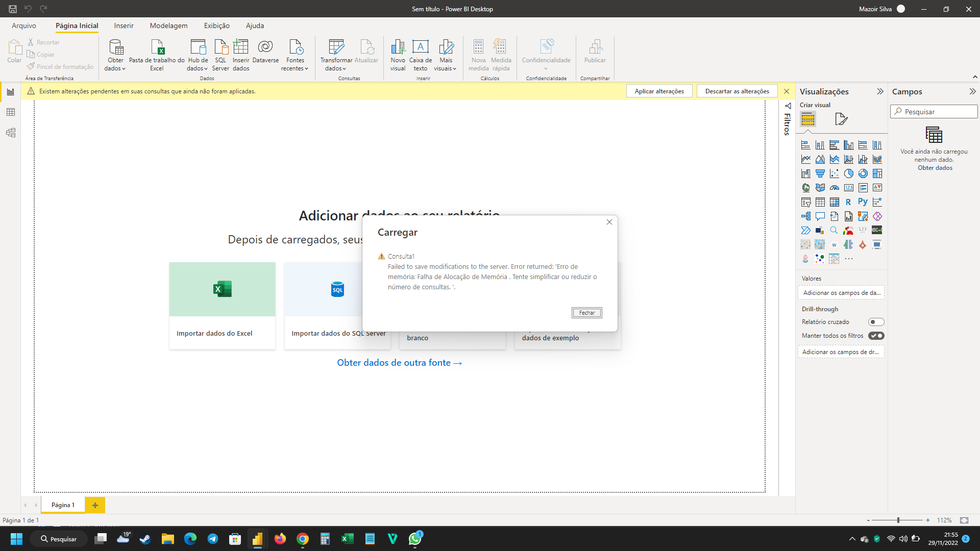Select the funnel chart visual
Viewport: 980px width, 551px height.
pyautogui.click(x=820, y=174)
